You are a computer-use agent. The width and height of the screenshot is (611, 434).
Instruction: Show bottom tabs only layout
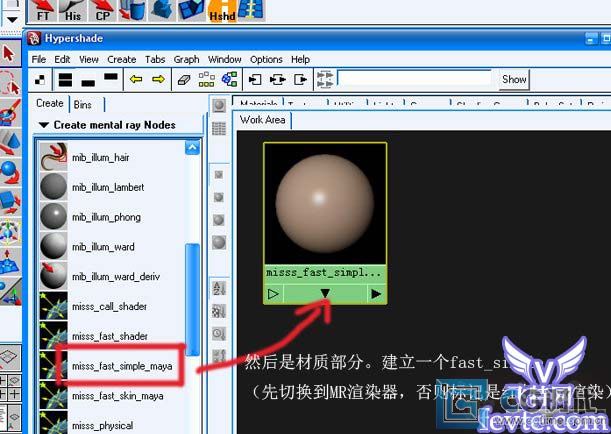point(88,83)
